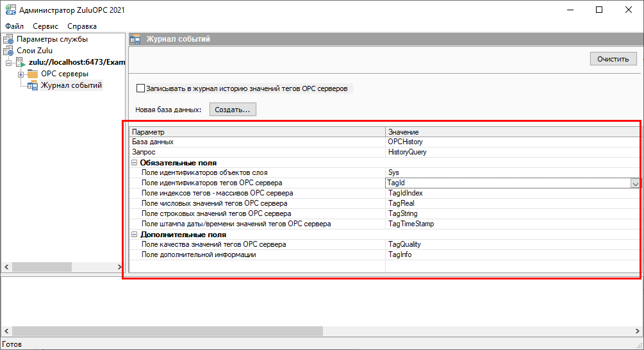Click the Параметры службы icon in tree
The width and height of the screenshot is (644, 350).
[8, 39]
